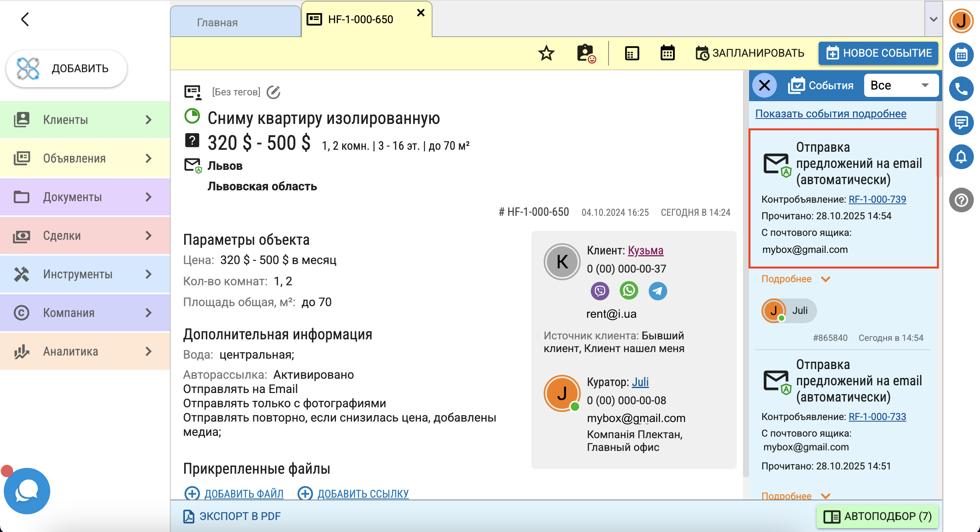
Task: Expand "Подробнее" under first event
Action: tap(795, 279)
